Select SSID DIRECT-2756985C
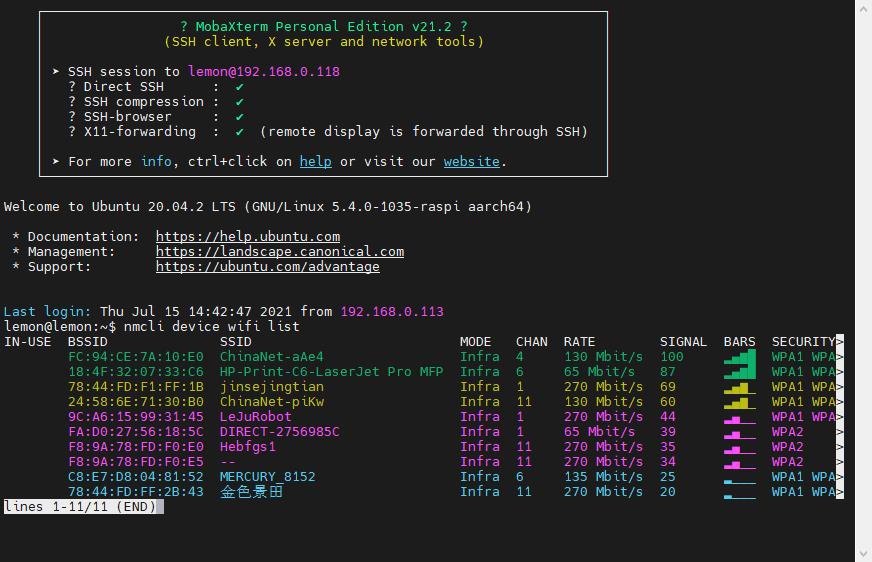 tap(279, 431)
